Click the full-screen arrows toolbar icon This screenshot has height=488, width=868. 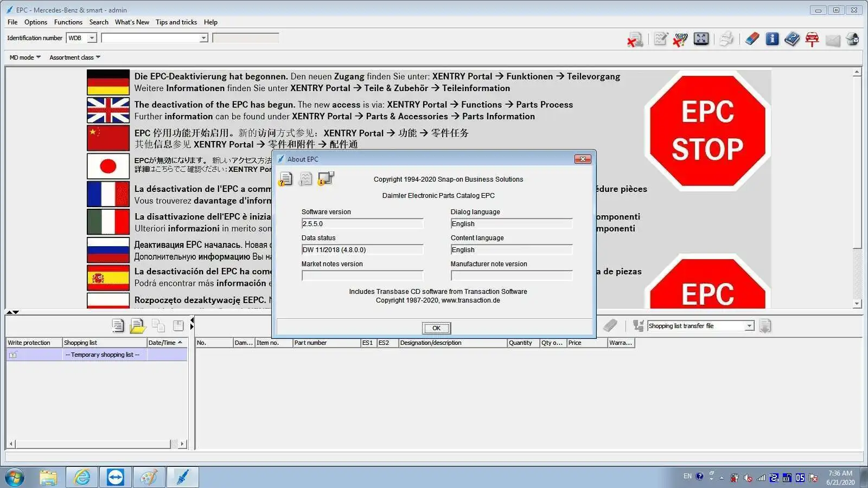click(701, 39)
